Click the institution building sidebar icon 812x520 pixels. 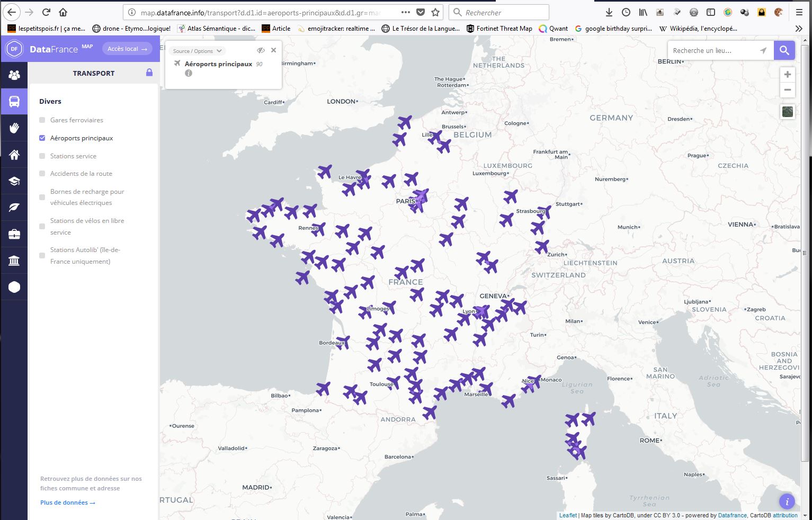(x=14, y=261)
